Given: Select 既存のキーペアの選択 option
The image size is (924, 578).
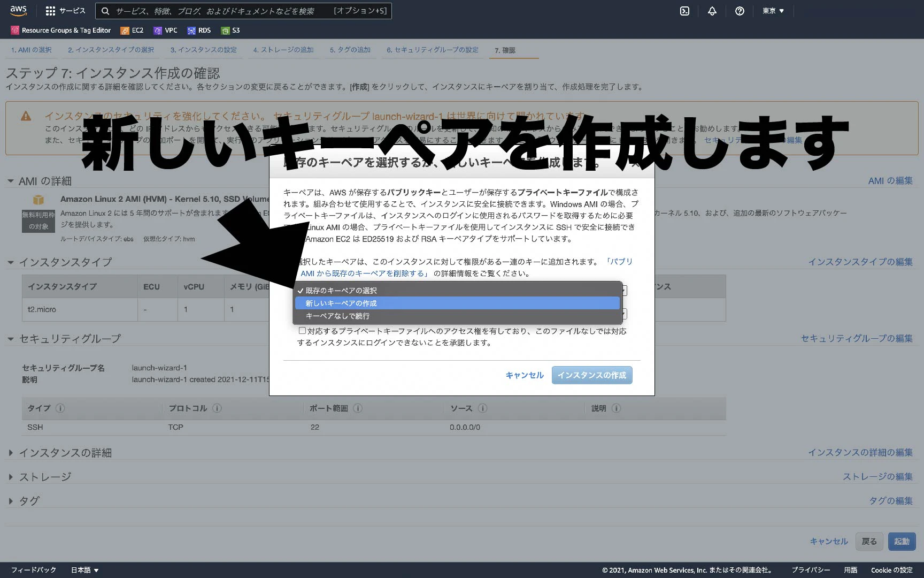Looking at the screenshot, I should coord(457,290).
